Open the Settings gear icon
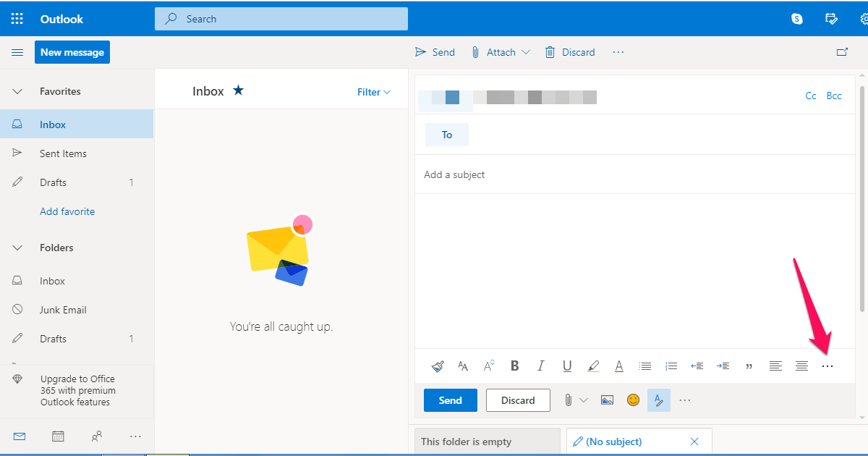 pos(864,19)
